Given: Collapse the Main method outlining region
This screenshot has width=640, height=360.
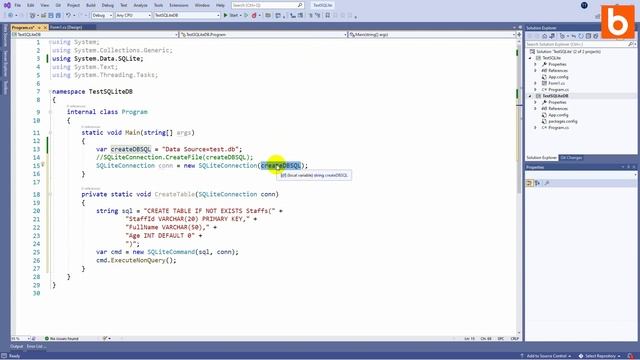Looking at the screenshot, I should coord(50,133).
